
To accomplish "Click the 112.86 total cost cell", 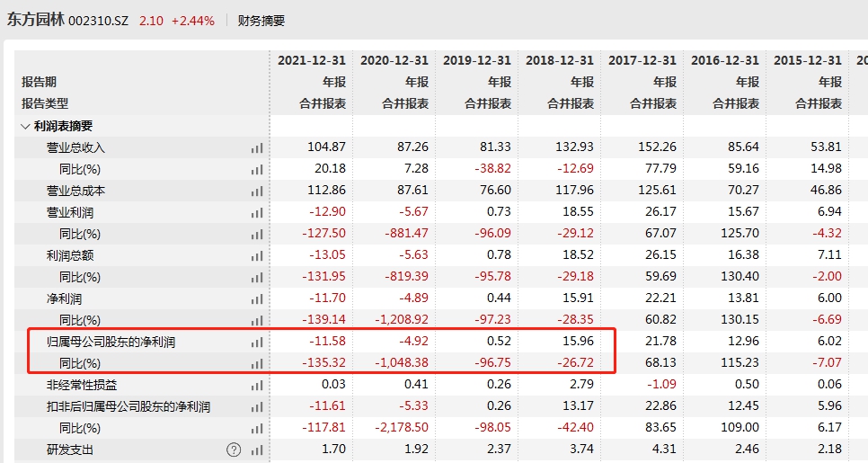I will click(326, 190).
